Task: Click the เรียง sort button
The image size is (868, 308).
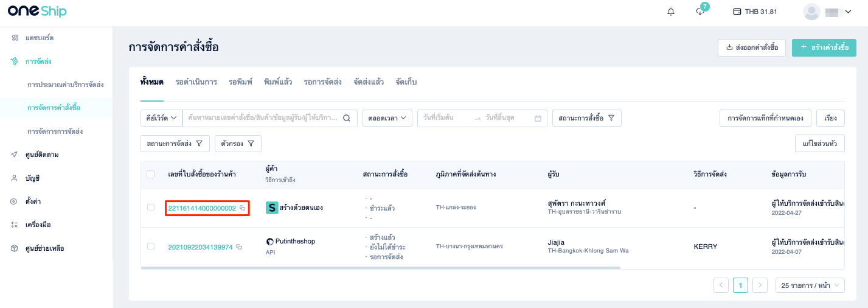Action: [830, 118]
